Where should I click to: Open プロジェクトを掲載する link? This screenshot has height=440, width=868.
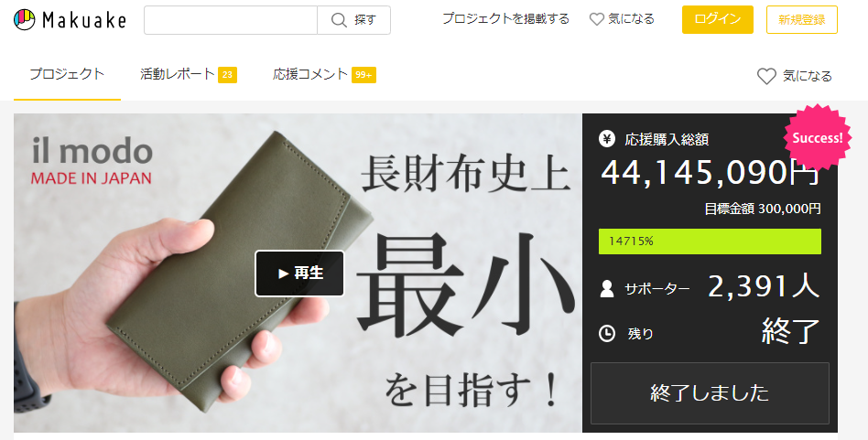pyautogui.click(x=505, y=19)
